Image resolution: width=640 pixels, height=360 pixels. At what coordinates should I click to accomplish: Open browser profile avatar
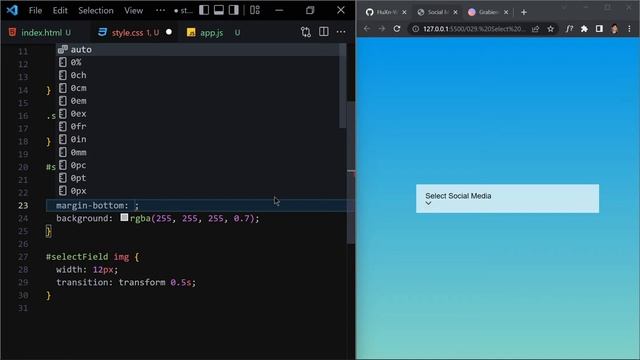pyautogui.click(x=614, y=29)
